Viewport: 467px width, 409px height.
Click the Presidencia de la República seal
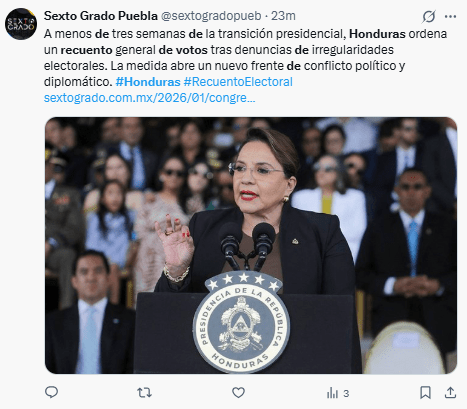241,322
